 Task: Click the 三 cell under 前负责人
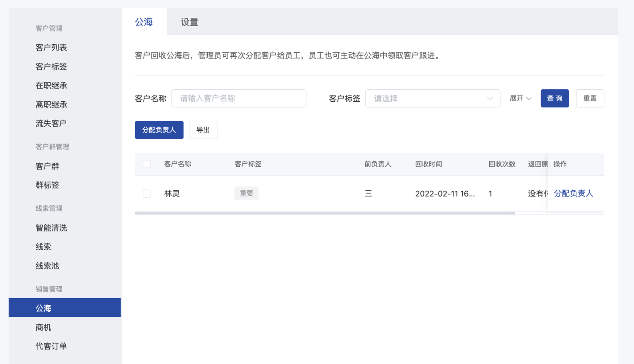(x=368, y=194)
